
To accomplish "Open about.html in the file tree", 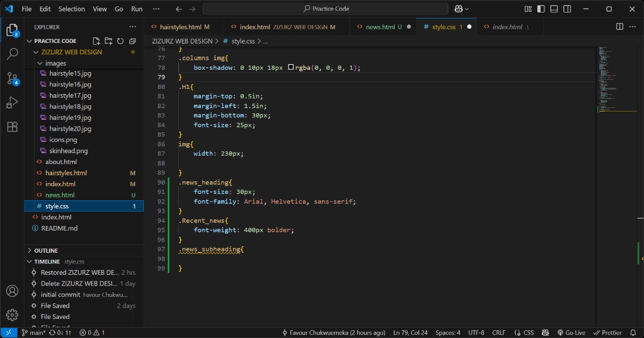I will click(x=61, y=162).
